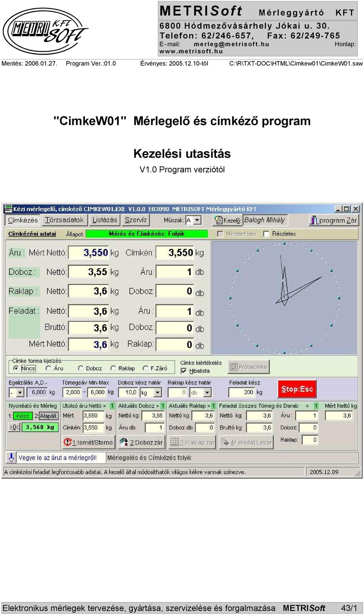Click the analog clock display panel
This screenshot has width=364, height=615.
(x=284, y=298)
